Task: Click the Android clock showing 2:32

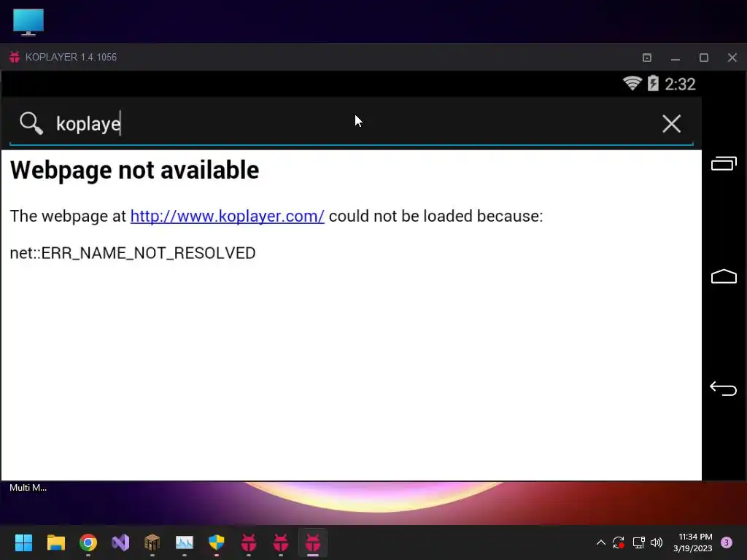Action: pos(680,85)
